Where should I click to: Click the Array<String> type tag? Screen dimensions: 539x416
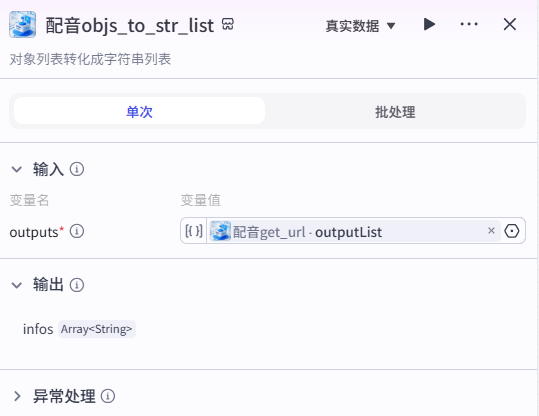pyautogui.click(x=97, y=329)
